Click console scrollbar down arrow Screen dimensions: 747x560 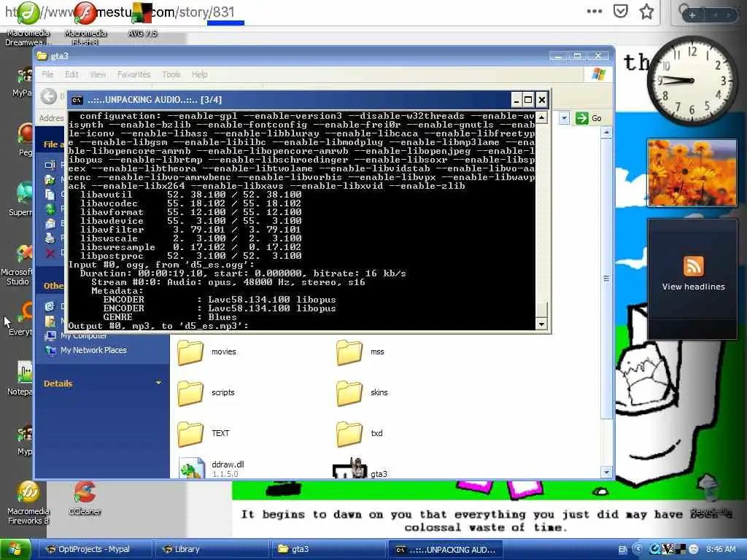tap(541, 324)
